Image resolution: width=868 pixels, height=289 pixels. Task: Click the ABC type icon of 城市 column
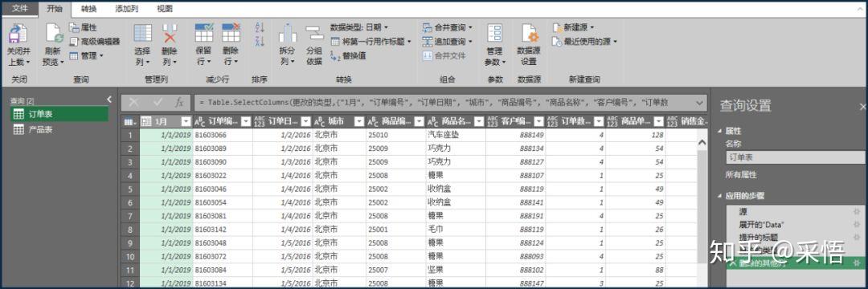tap(319, 121)
